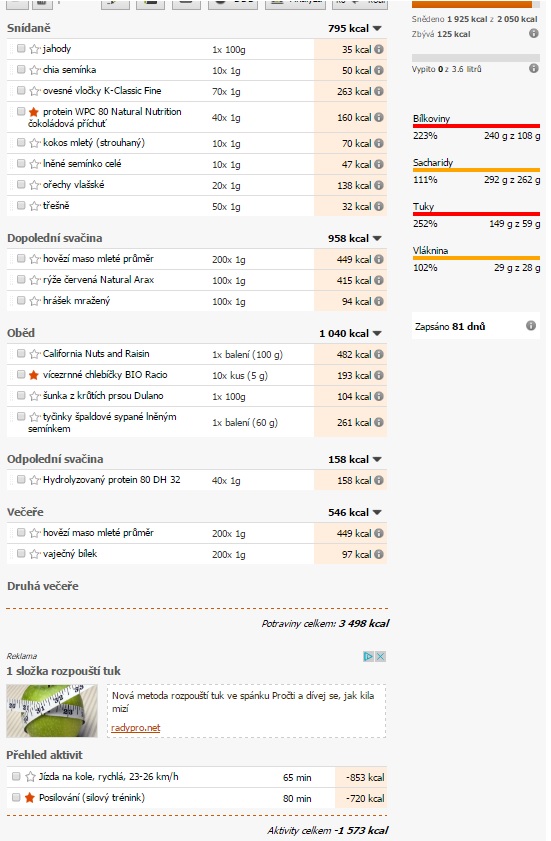Expand the Snídaně 795 kcal dropdown arrow

pos(377,28)
